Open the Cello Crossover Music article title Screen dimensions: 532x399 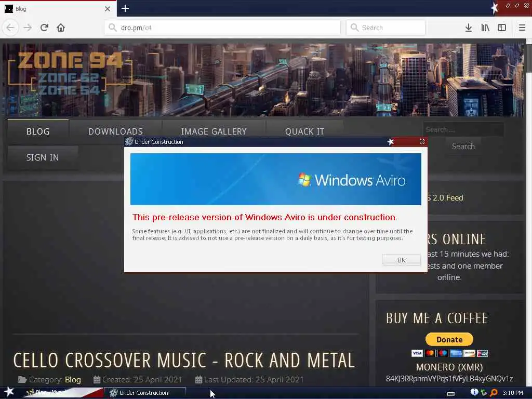click(184, 361)
